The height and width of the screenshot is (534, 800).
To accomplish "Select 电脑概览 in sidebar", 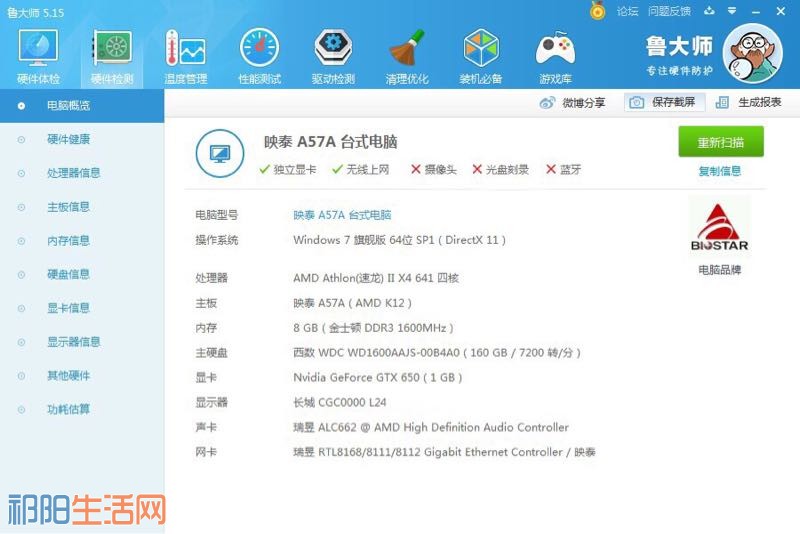I will point(82,106).
